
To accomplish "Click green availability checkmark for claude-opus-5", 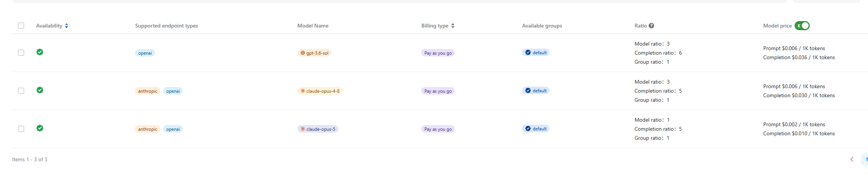I will click(x=40, y=128).
